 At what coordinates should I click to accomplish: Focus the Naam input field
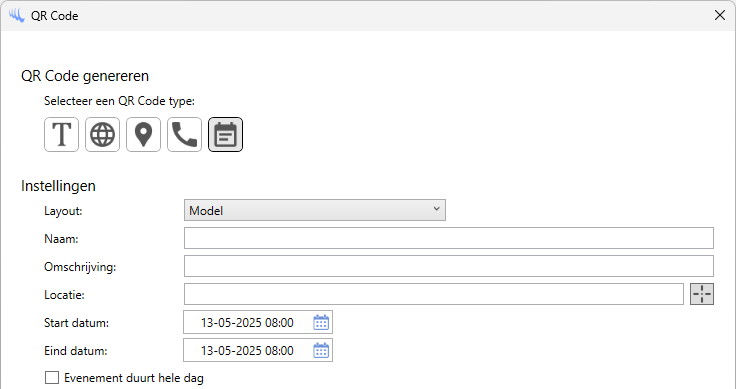(x=449, y=238)
